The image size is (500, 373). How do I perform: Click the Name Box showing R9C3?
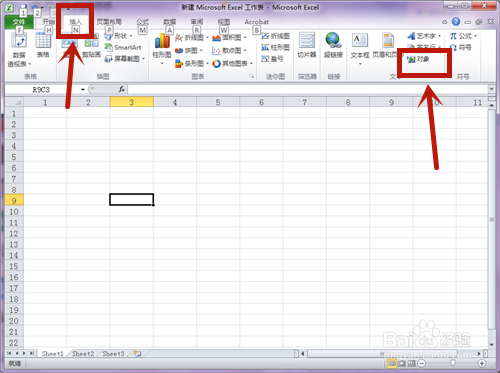[42, 90]
